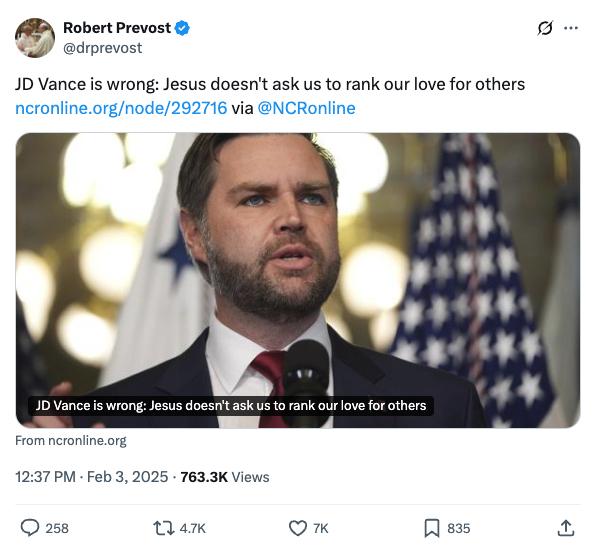Click the 4.7K repost count
Viewport: 595px width, 549px height.
192,529
